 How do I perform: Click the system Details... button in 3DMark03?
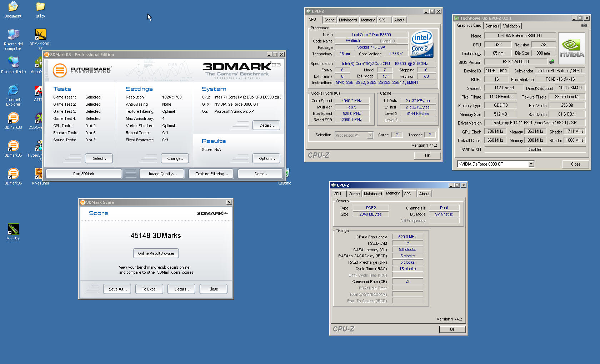click(x=266, y=125)
